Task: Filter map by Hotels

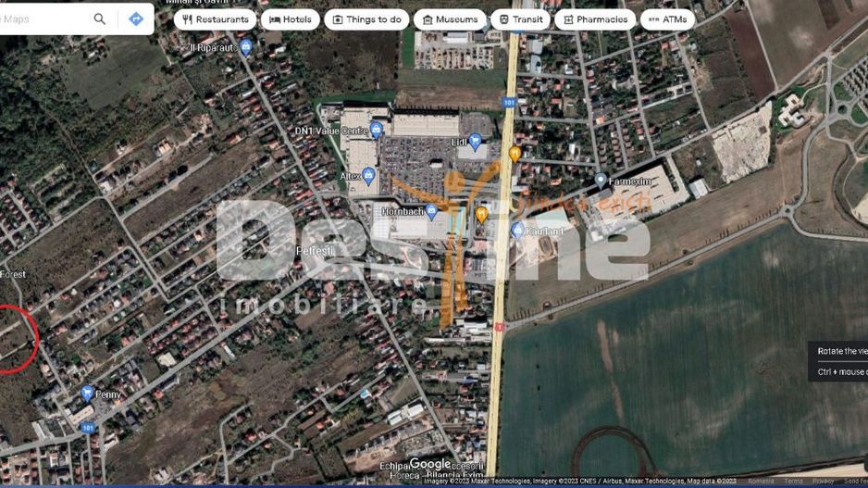Action: pyautogui.click(x=291, y=19)
